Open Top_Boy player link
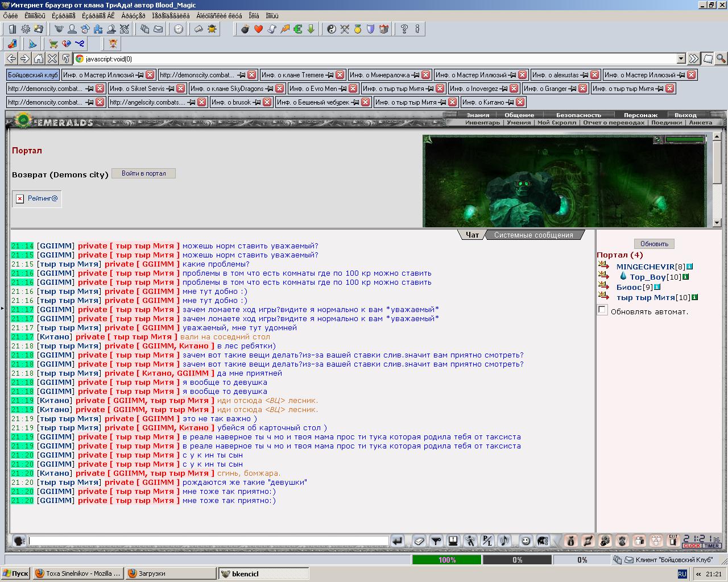 (647, 277)
